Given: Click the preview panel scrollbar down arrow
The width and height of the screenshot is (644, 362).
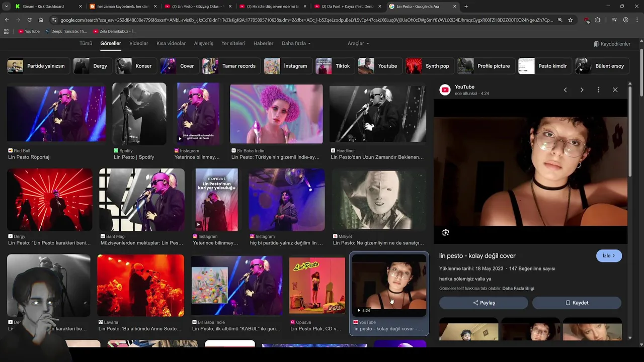Looking at the screenshot, I should [x=630, y=338].
